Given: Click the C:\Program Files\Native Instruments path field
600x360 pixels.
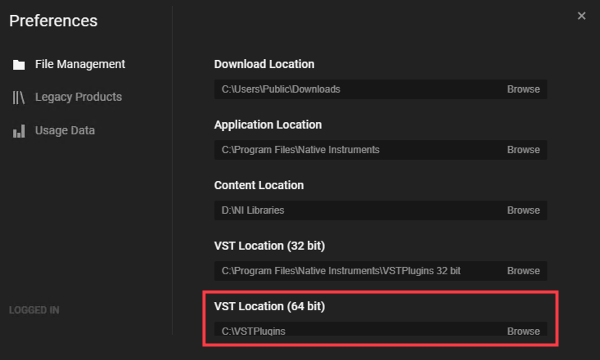Looking at the screenshot, I should click(x=380, y=150).
